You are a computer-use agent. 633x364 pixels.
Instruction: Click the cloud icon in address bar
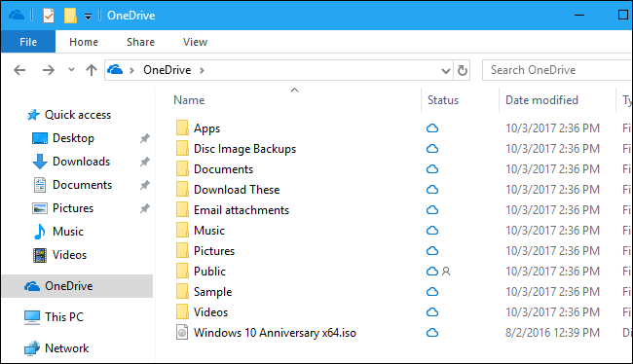[x=115, y=70]
